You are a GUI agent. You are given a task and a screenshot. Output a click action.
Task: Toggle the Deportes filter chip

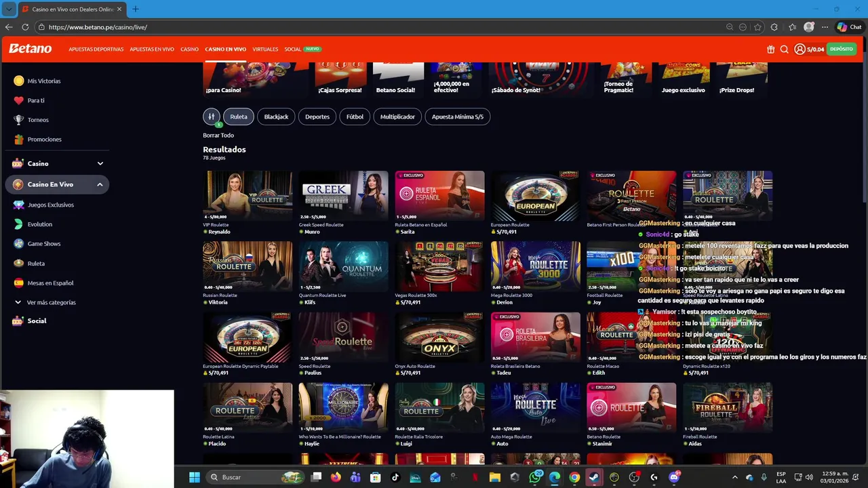pyautogui.click(x=317, y=117)
